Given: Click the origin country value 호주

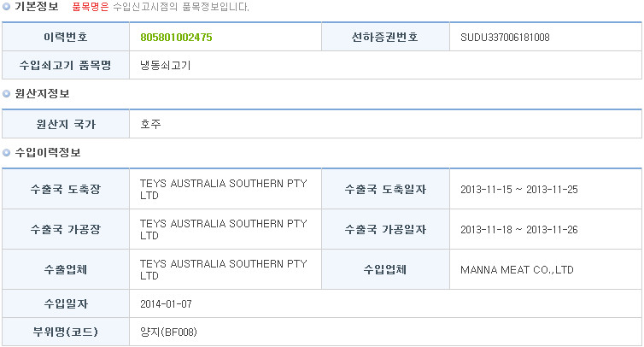Looking at the screenshot, I should coord(150,124).
